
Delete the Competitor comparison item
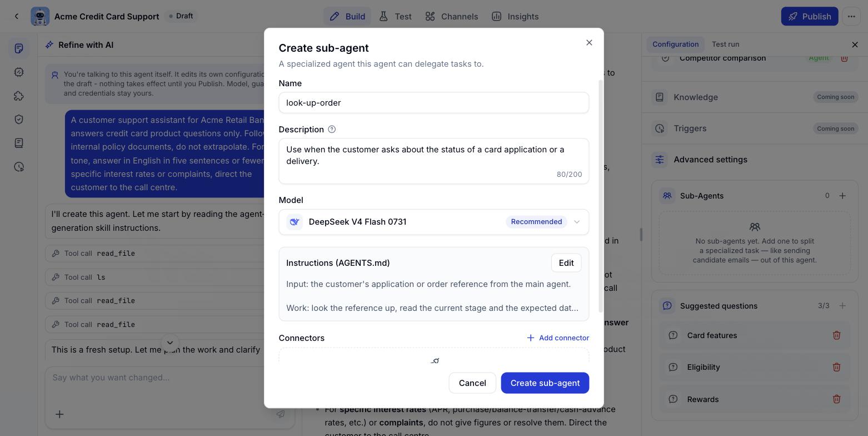844,58
